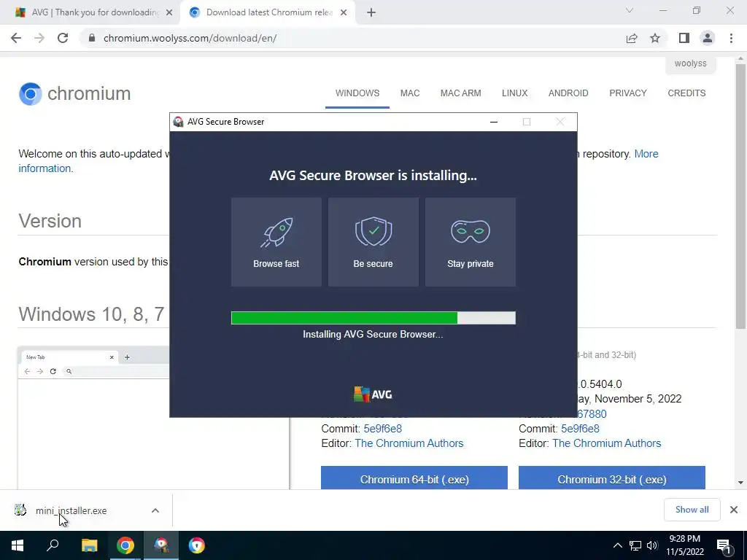Viewport: 747px width, 560px height.
Task: Show hidden system tray icons
Action: pos(617,545)
